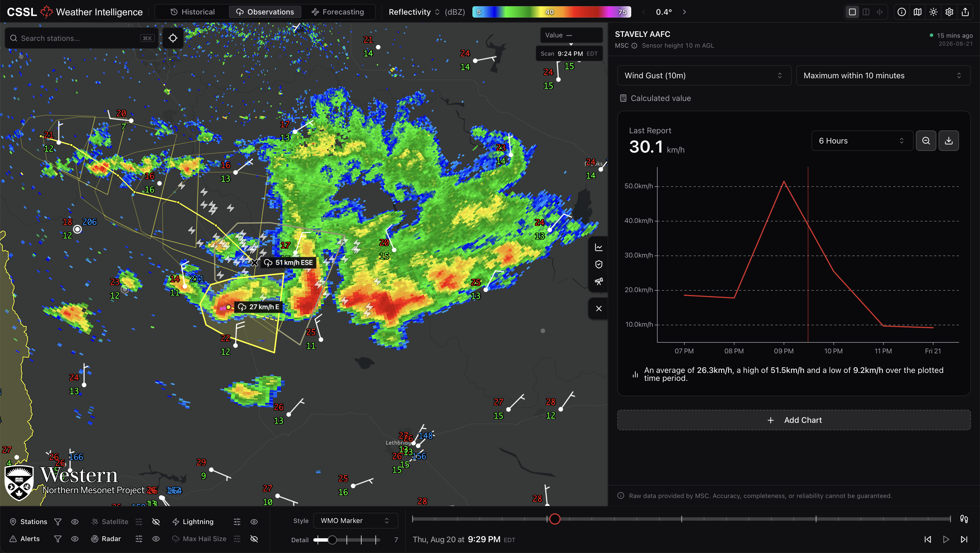
Task: Skip to first frame button
Action: pyautogui.click(x=928, y=540)
